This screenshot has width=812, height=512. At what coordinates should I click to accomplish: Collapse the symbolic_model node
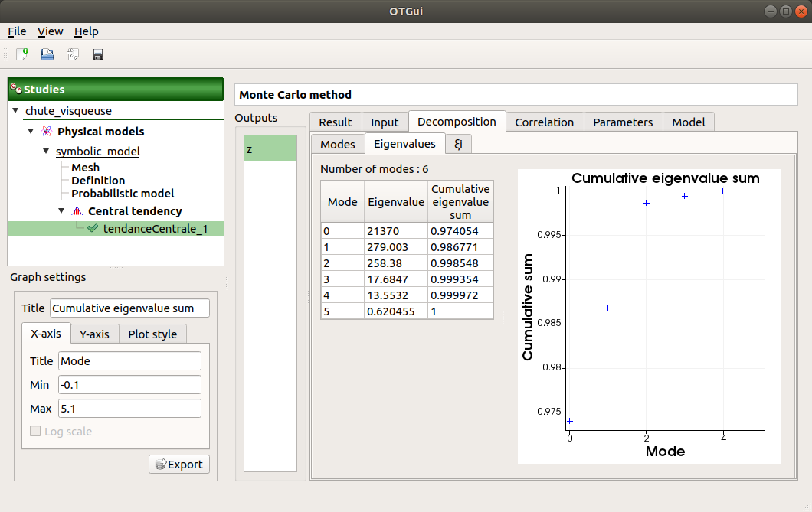(x=46, y=152)
